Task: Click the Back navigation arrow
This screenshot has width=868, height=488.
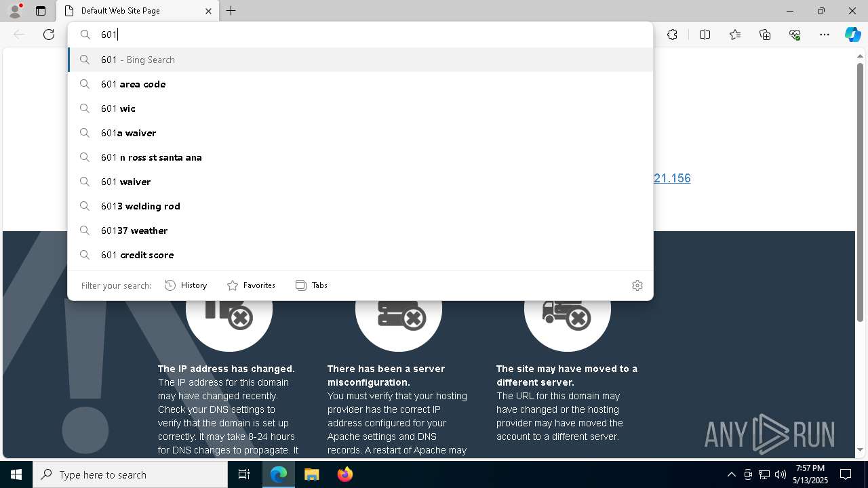Action: tap(19, 35)
